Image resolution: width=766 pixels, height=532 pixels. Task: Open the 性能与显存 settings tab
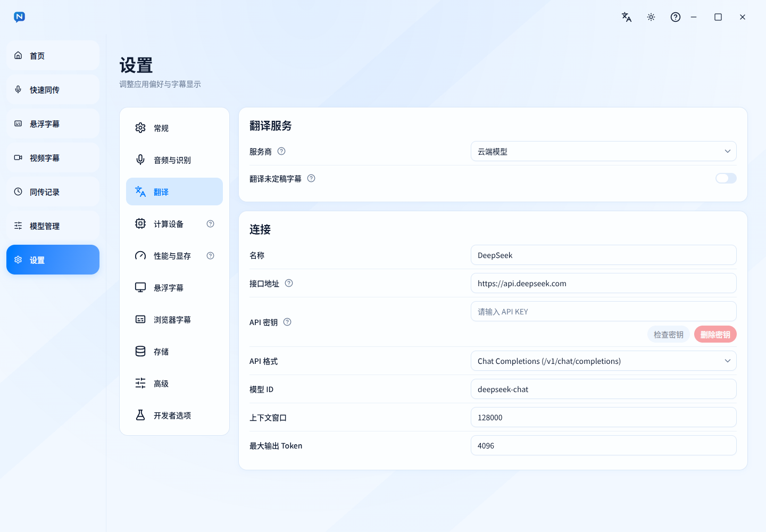point(174,255)
